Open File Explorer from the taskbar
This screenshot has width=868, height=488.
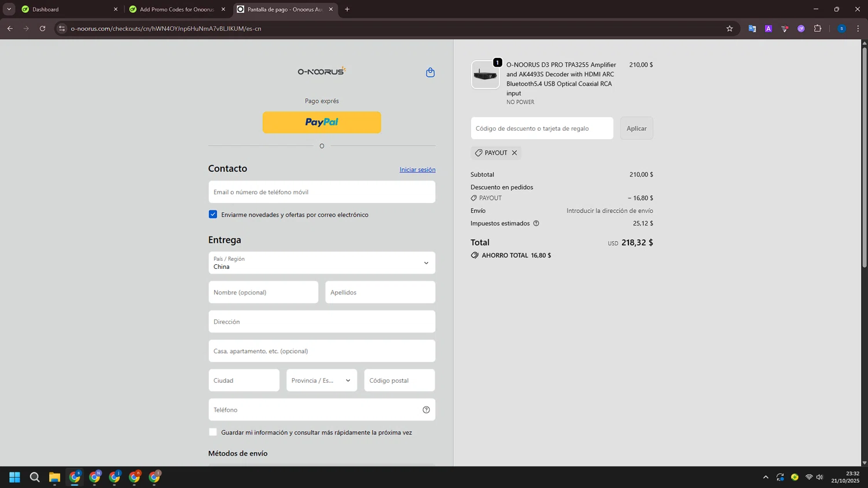[x=54, y=477]
